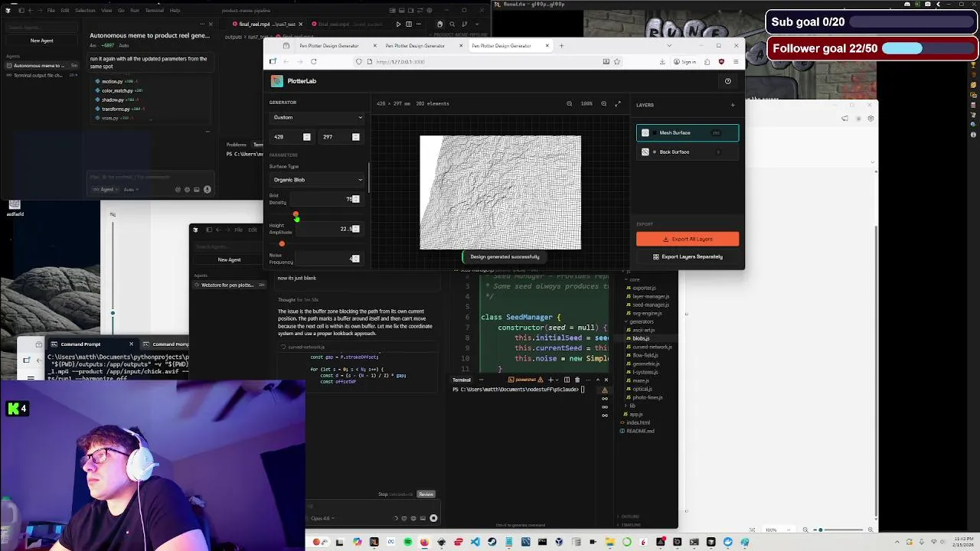The image size is (980, 551).
Task: Zoom in on the PlotterLab canvas
Action: [603, 103]
